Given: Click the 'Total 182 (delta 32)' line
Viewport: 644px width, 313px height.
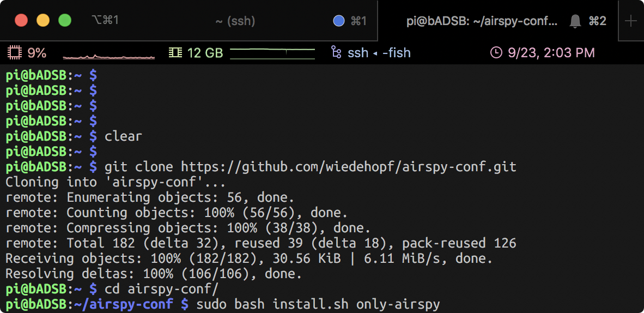Looking at the screenshot, I should tap(261, 243).
